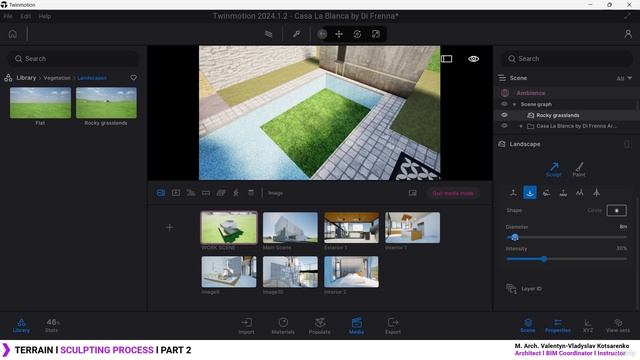This screenshot has height=360, width=640.
Task: Click the Library search field
Action: tap(73, 59)
